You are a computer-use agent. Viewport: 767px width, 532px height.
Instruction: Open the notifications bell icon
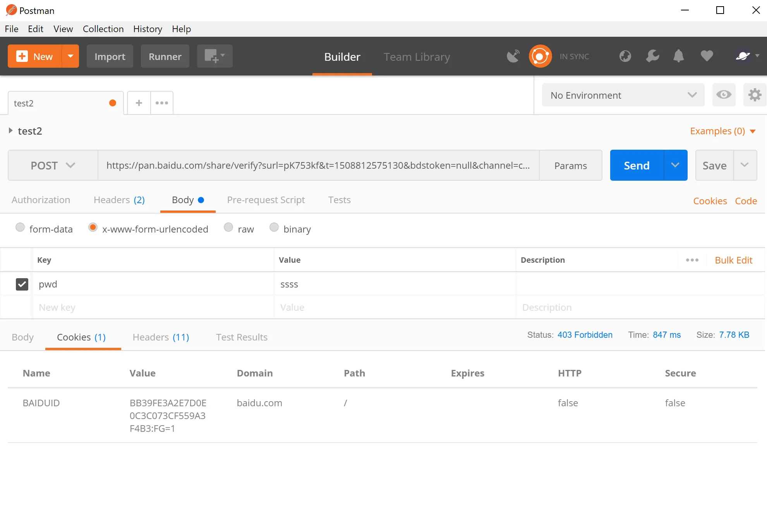(678, 56)
